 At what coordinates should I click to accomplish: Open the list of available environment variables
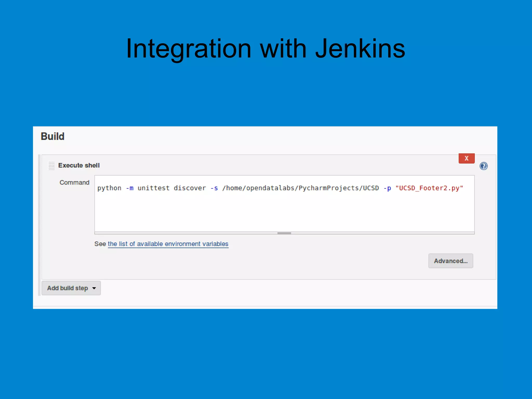click(168, 244)
